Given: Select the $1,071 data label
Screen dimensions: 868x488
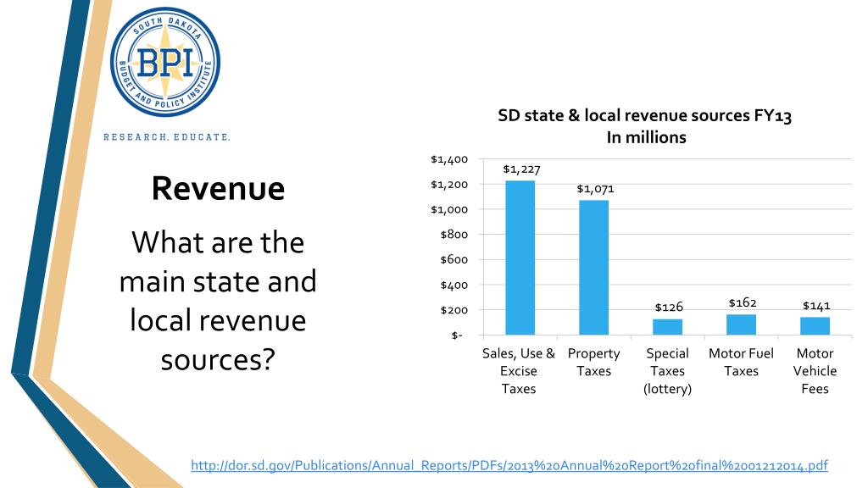Looking at the screenshot, I should click(595, 189).
